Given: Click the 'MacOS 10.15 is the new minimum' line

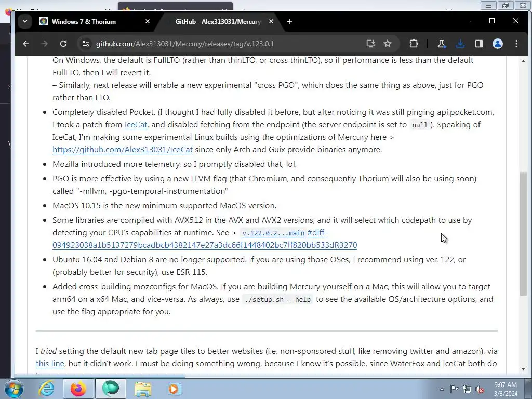Looking at the screenshot, I should tap(165, 206).
